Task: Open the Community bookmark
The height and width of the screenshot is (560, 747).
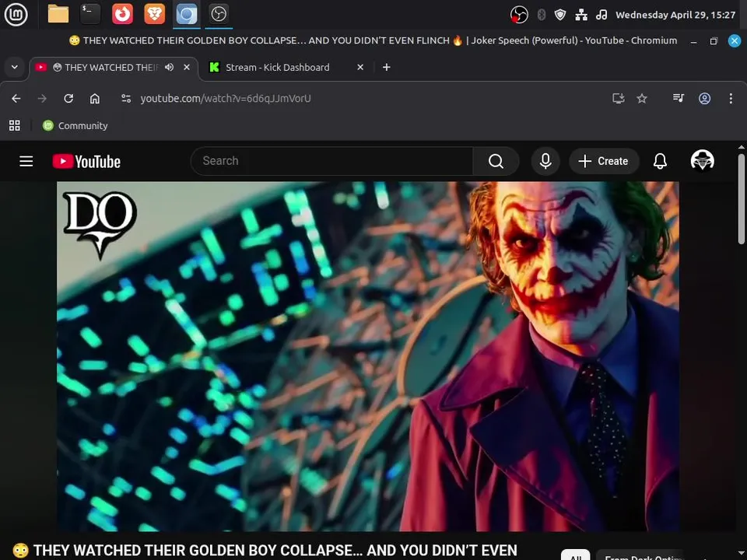Action: pos(75,126)
